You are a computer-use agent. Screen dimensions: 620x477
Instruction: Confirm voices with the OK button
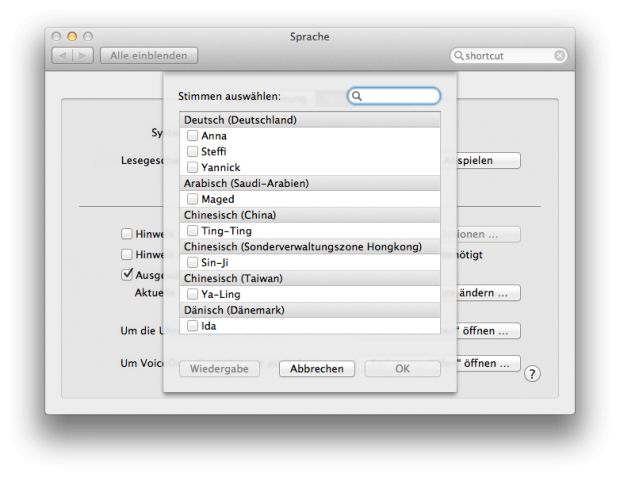point(403,369)
